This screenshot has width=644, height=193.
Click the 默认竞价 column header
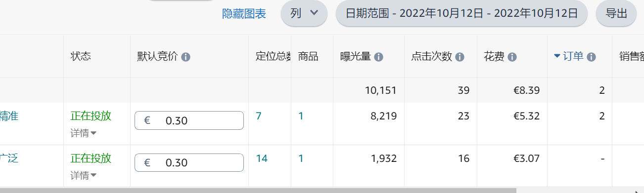click(x=158, y=57)
